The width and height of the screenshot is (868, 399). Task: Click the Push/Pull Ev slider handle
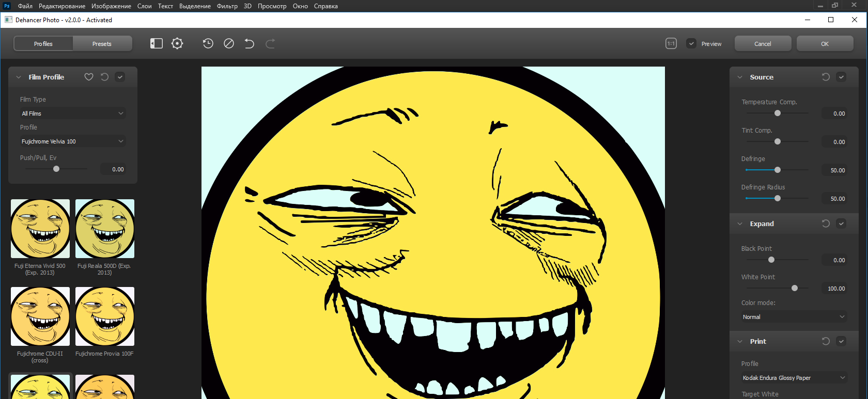click(x=56, y=169)
